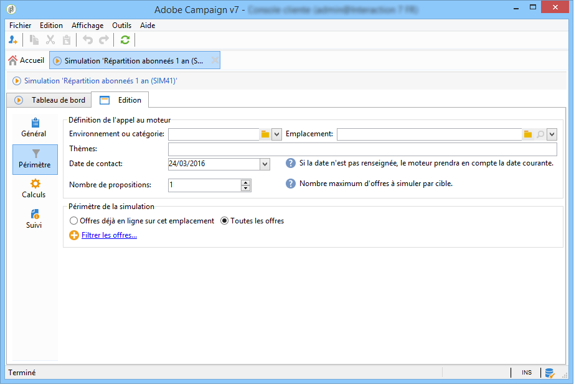Open the Aide menu
The width and height of the screenshot is (584, 392).
(x=148, y=26)
